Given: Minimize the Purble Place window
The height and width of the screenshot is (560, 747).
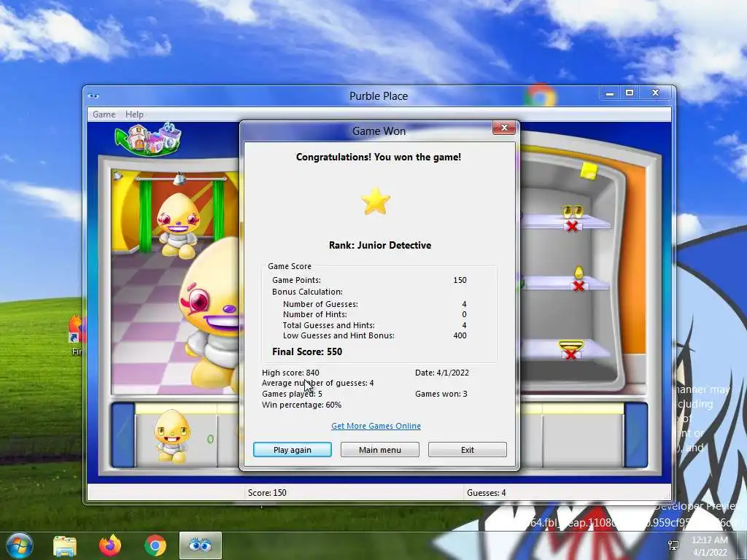Looking at the screenshot, I should point(609,93).
